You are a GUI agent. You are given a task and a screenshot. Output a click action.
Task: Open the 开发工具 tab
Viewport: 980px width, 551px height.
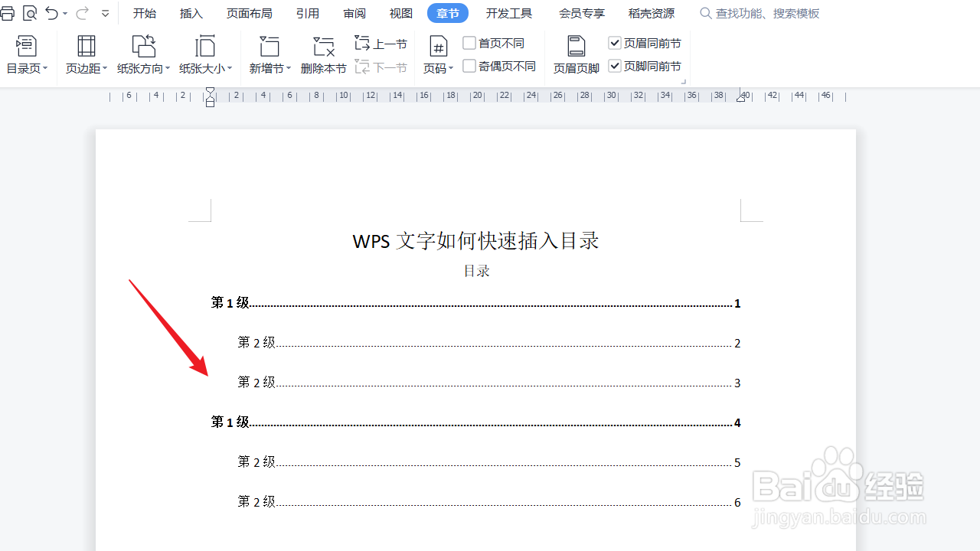(x=509, y=14)
